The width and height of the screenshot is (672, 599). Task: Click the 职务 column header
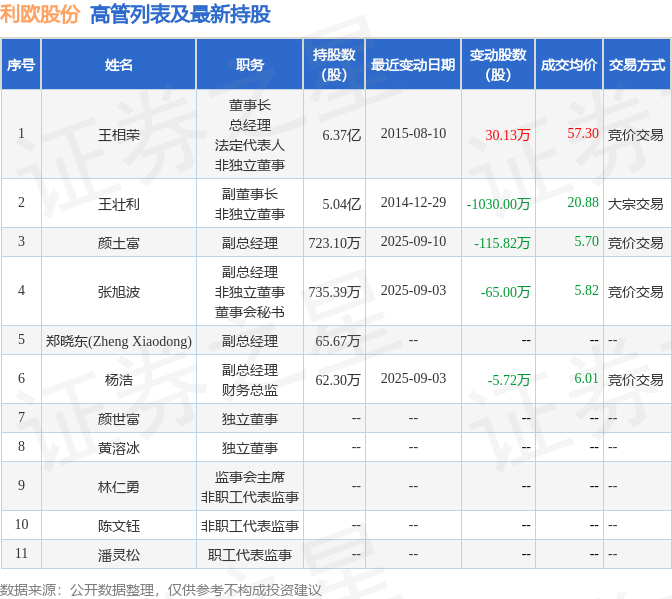coord(249,65)
